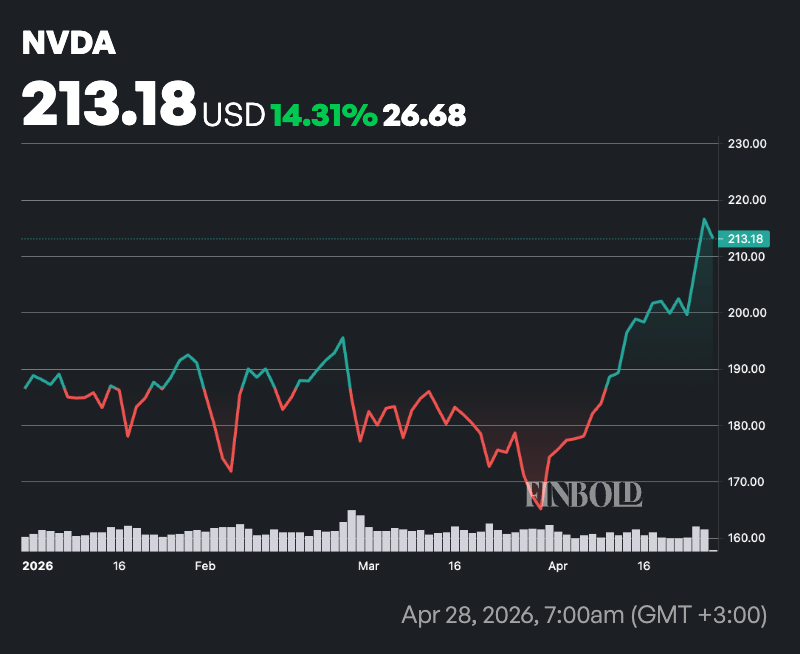Select the 220.00 price axis label
The image size is (800, 654).
[x=746, y=200]
